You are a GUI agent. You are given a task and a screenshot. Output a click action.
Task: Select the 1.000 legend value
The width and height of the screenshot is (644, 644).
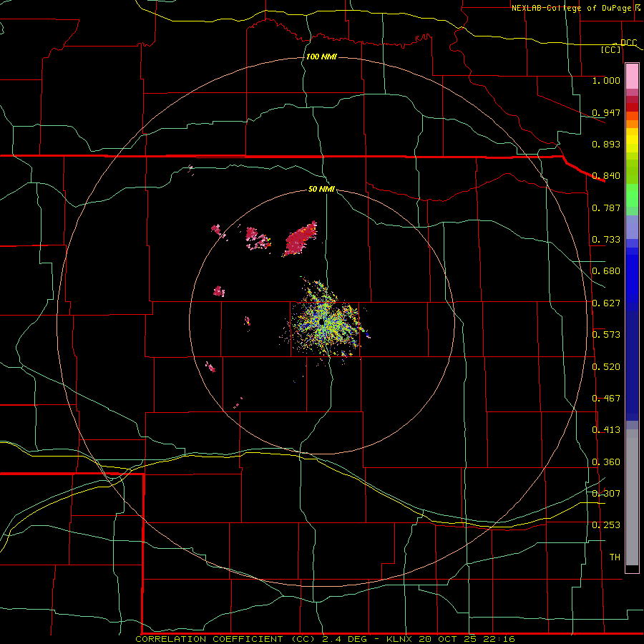[606, 80]
